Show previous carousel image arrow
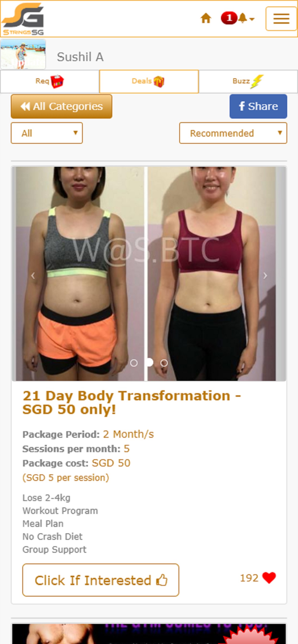The image size is (298, 644). coord(33,276)
